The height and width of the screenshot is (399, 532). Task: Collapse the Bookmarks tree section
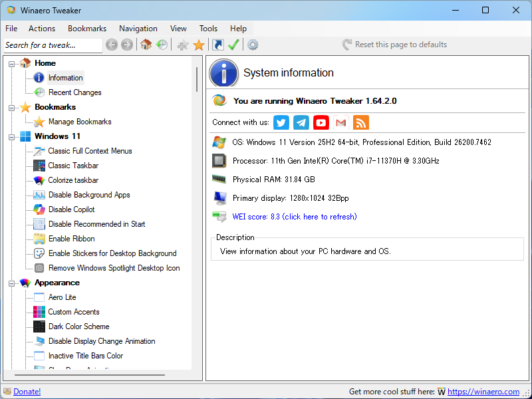[x=10, y=107]
